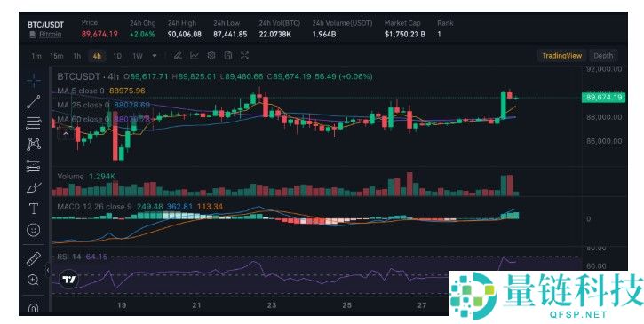Image resolution: width=644 pixels, height=324 pixels.
Task: Click the save chart icon
Action: [228, 56]
